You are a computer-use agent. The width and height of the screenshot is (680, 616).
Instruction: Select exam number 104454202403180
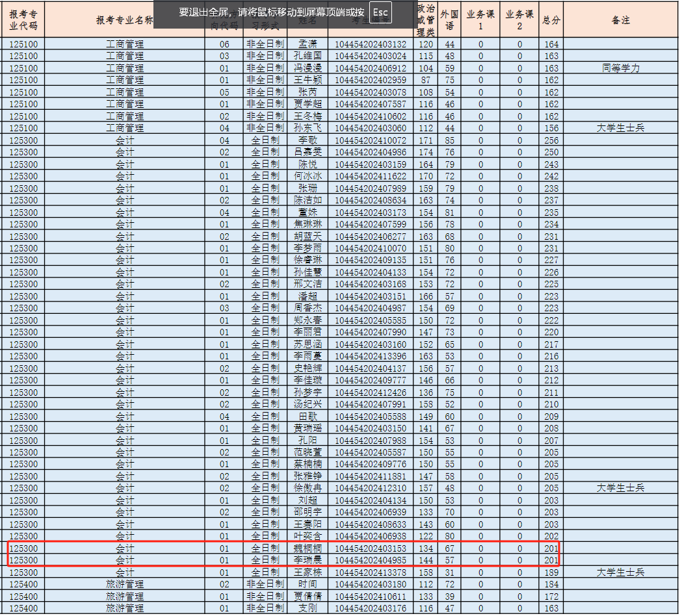(371, 584)
